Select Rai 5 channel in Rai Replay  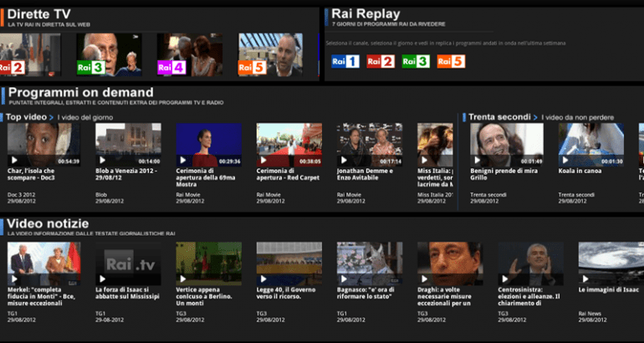pyautogui.click(x=452, y=62)
